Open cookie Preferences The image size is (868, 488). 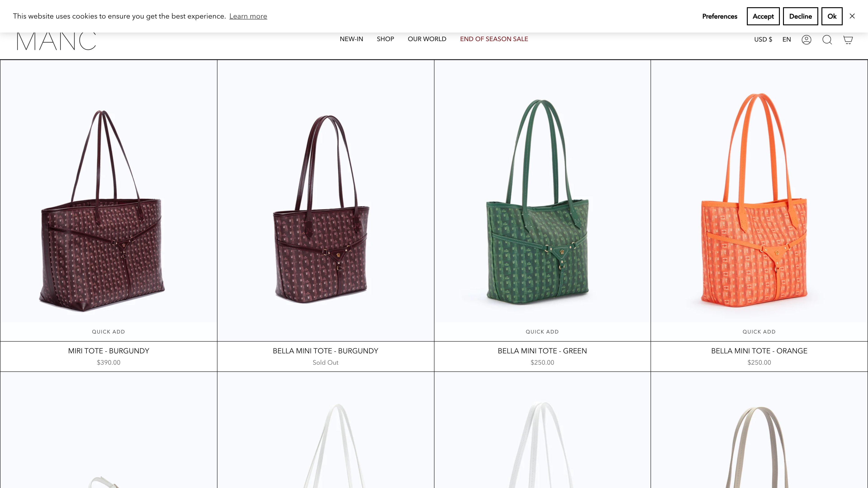(719, 16)
